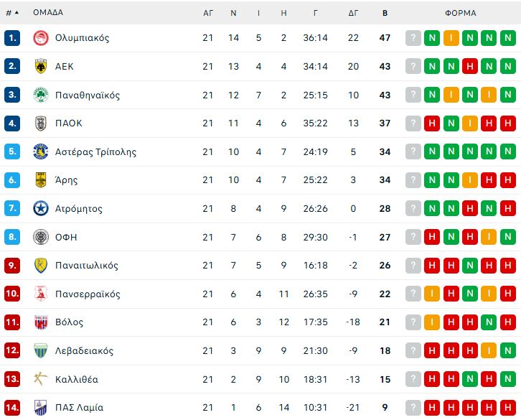The image size is (521, 420).
Task: Click the ΟΜΑΔΑ column header
Action: click(x=48, y=12)
